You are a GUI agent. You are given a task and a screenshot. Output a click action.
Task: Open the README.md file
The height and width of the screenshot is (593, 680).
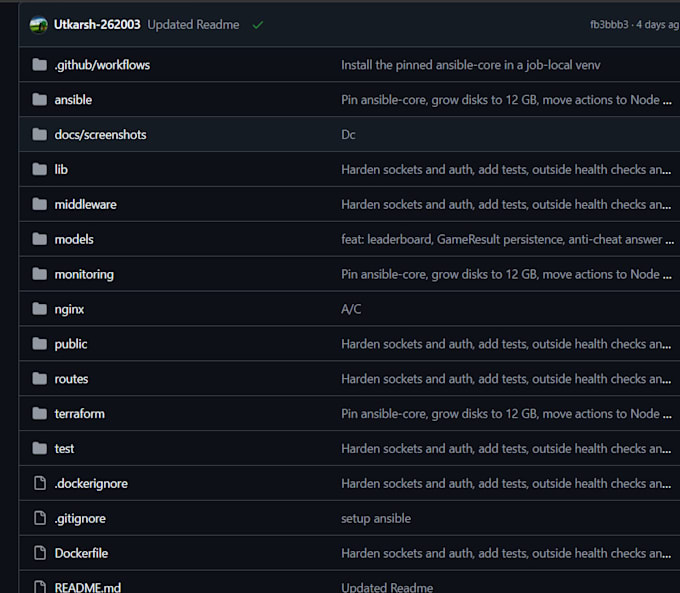click(88, 587)
